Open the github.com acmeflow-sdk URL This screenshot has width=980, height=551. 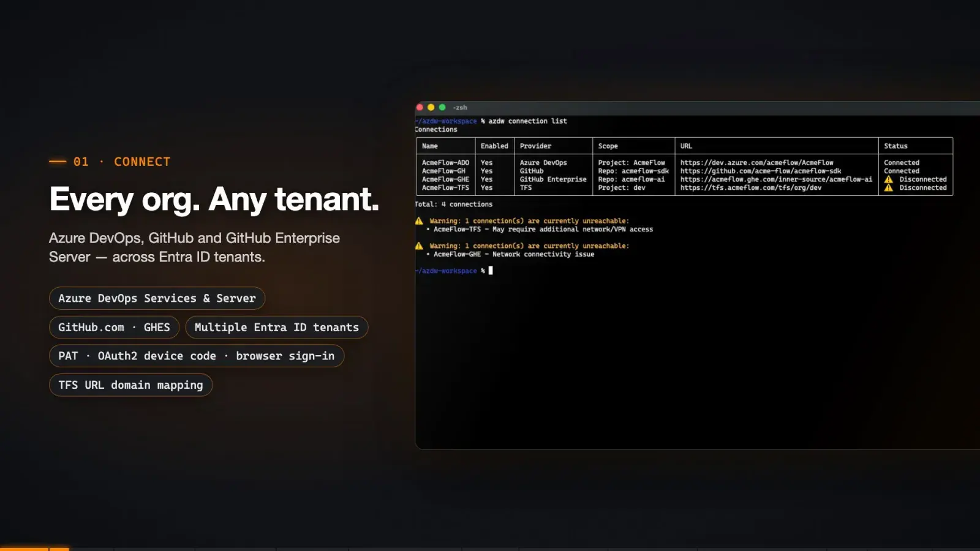pos(761,171)
